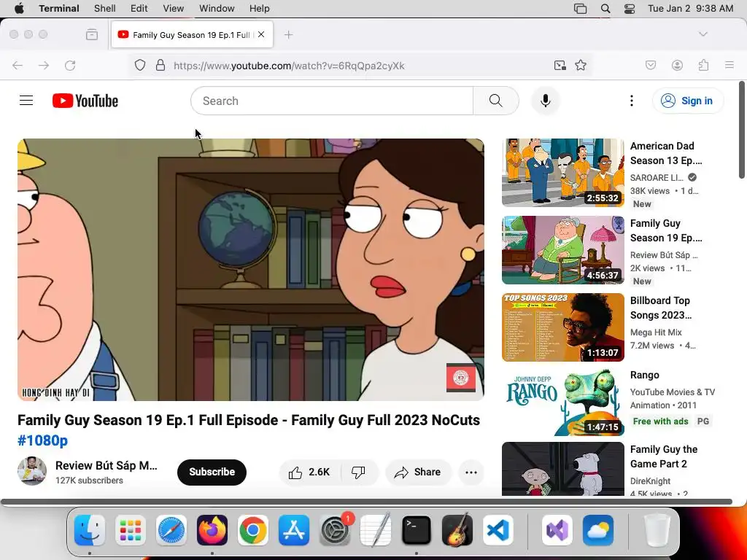Open Family Guy Season 19 recommended thumbnail

click(x=563, y=250)
